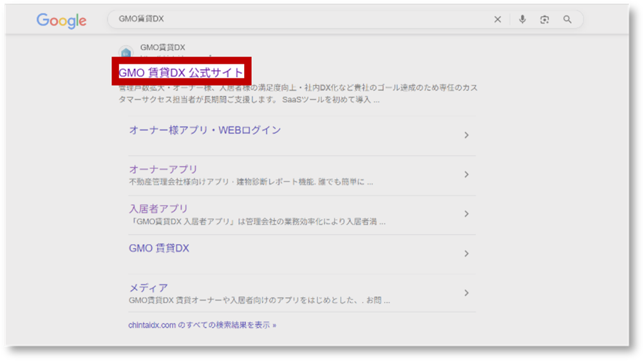Click the snippet text starting 管理戸数拡大

point(298,93)
